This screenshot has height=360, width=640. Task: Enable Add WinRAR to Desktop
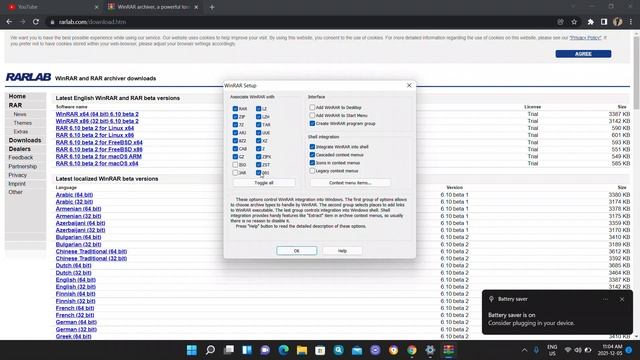pyautogui.click(x=312, y=107)
